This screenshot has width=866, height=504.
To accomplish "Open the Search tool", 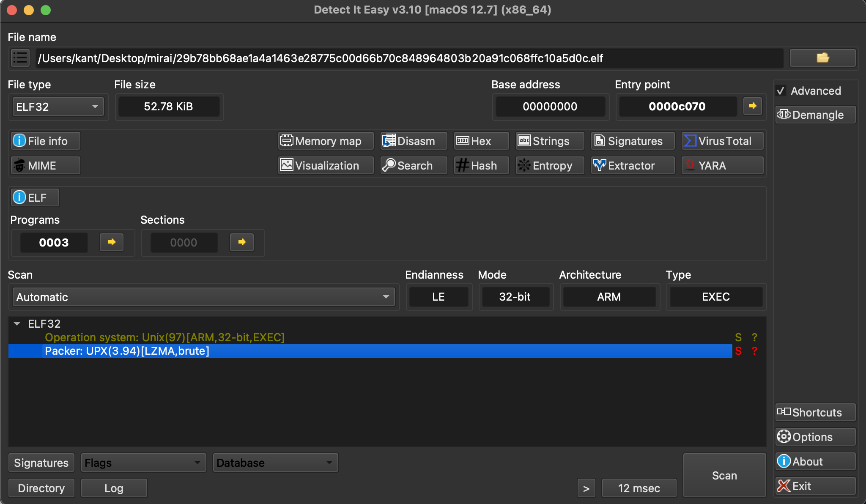I will click(x=414, y=165).
